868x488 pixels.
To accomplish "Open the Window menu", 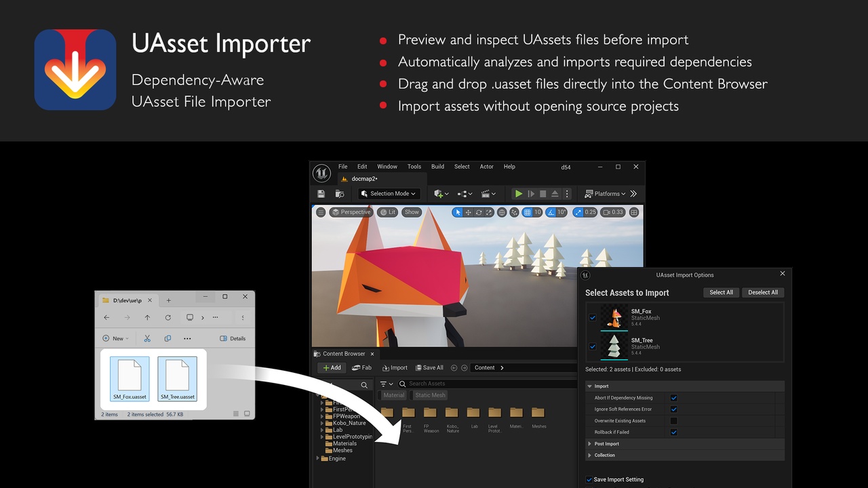I will pos(387,167).
